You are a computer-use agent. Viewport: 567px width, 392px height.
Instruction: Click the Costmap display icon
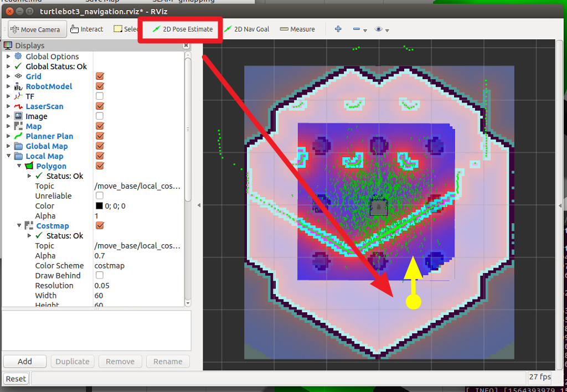[x=29, y=226]
